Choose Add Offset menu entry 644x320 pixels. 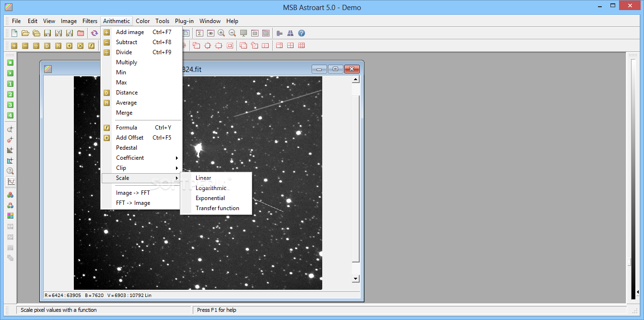[x=141, y=138]
